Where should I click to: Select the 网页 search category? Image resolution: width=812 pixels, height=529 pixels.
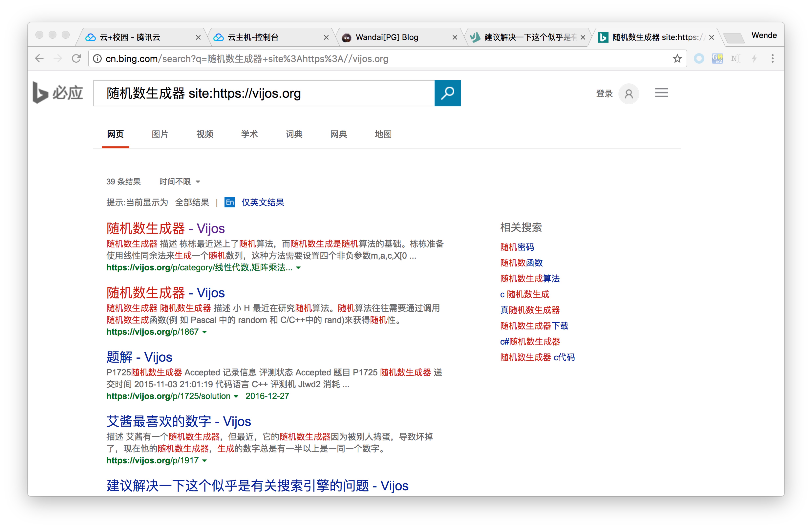115,134
